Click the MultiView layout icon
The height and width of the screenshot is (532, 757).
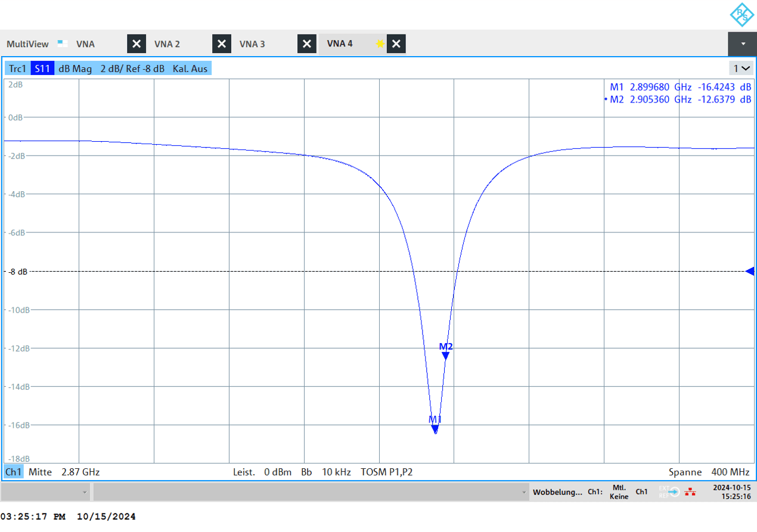pyautogui.click(x=62, y=43)
